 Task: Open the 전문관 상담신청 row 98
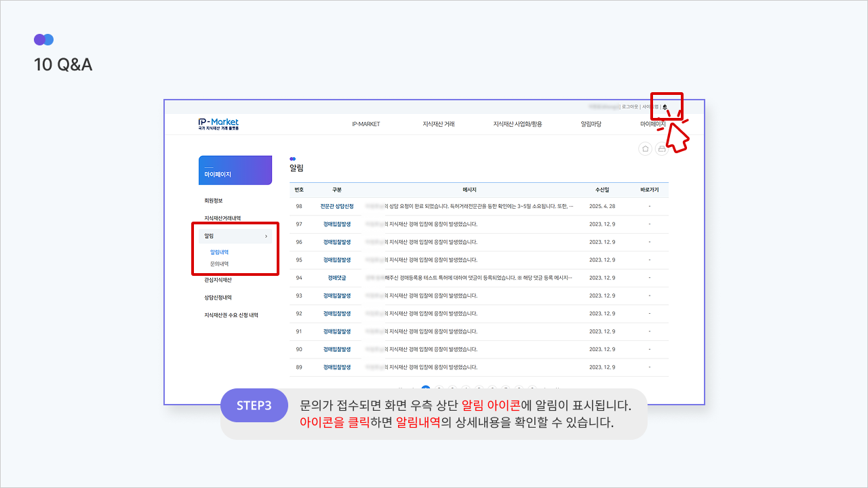(337, 206)
